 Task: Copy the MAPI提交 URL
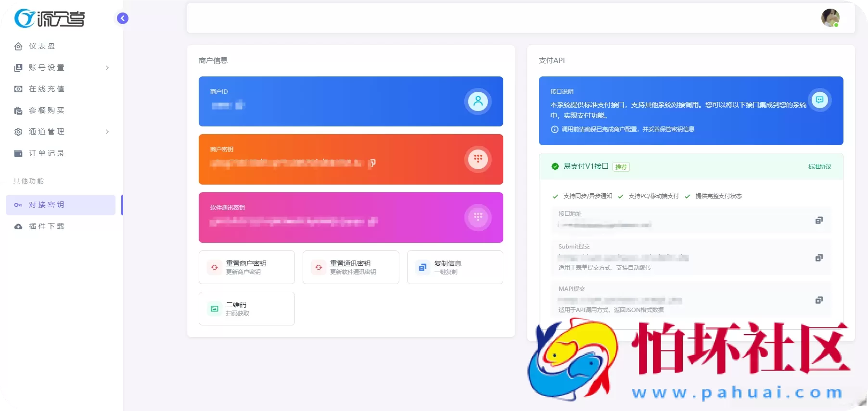click(819, 300)
